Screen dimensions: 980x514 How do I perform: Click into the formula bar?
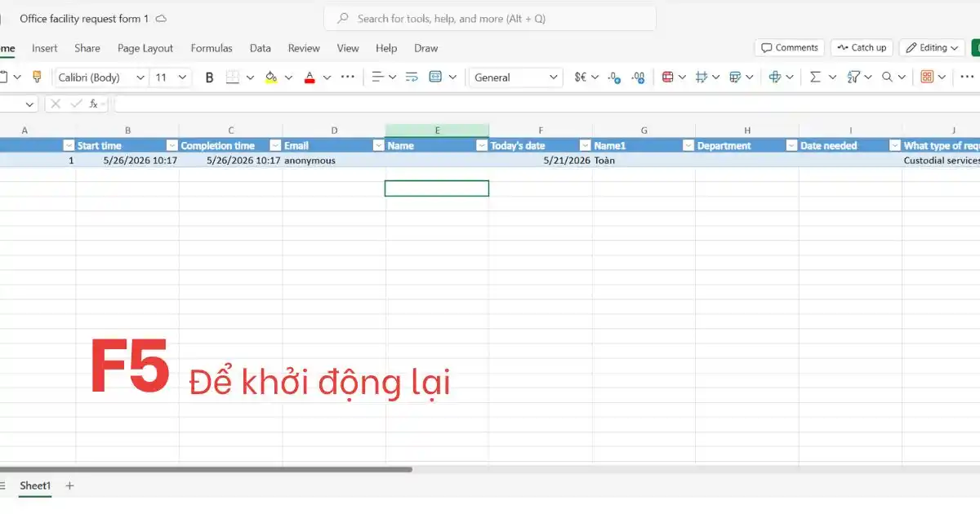click(x=546, y=104)
